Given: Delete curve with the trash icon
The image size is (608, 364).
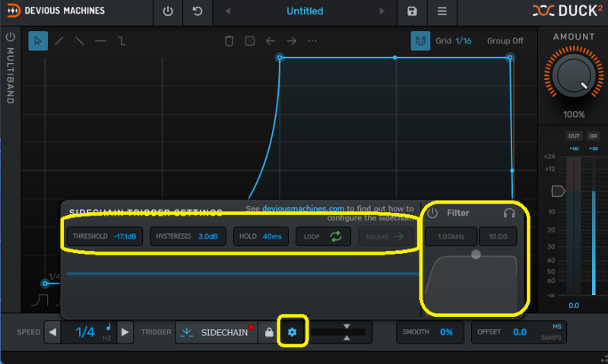Looking at the screenshot, I should [229, 41].
